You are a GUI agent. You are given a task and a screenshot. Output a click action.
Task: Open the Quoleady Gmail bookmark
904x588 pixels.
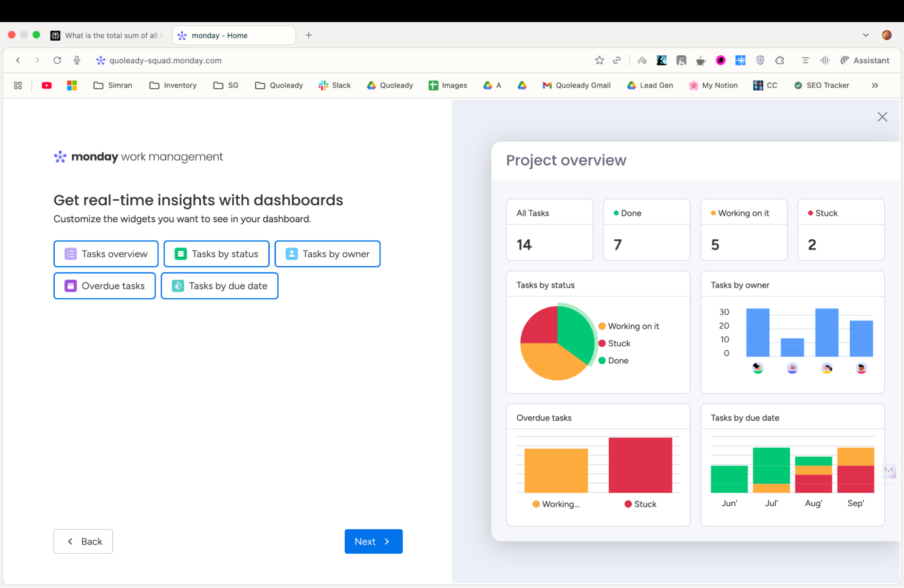click(577, 85)
